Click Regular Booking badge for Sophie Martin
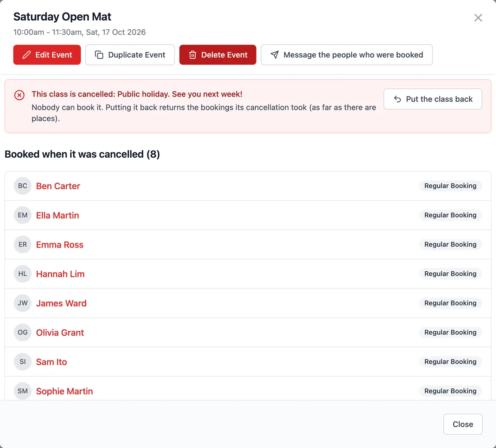This screenshot has width=496, height=448. click(450, 391)
